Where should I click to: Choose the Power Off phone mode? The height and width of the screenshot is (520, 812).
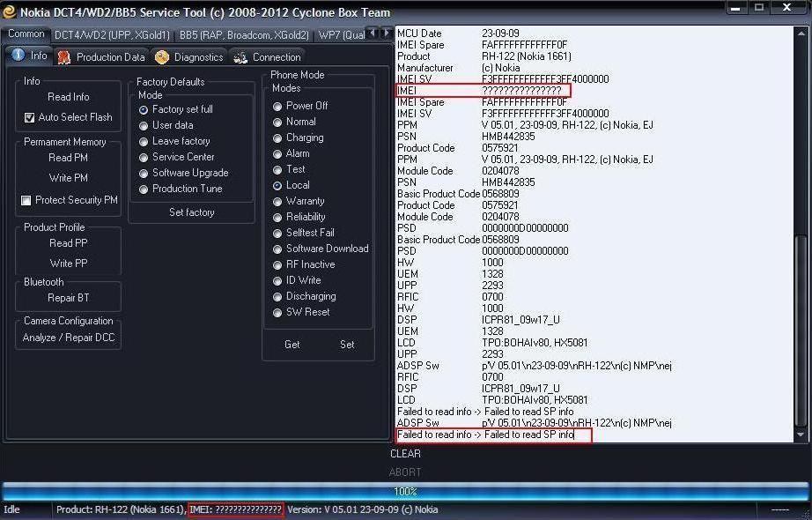pyautogui.click(x=277, y=106)
